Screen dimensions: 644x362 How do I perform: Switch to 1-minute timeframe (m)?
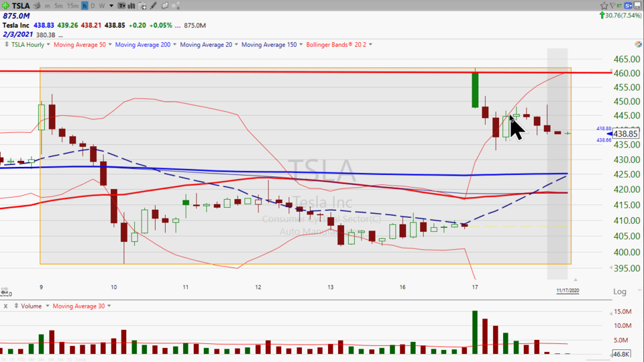tap(48, 6)
